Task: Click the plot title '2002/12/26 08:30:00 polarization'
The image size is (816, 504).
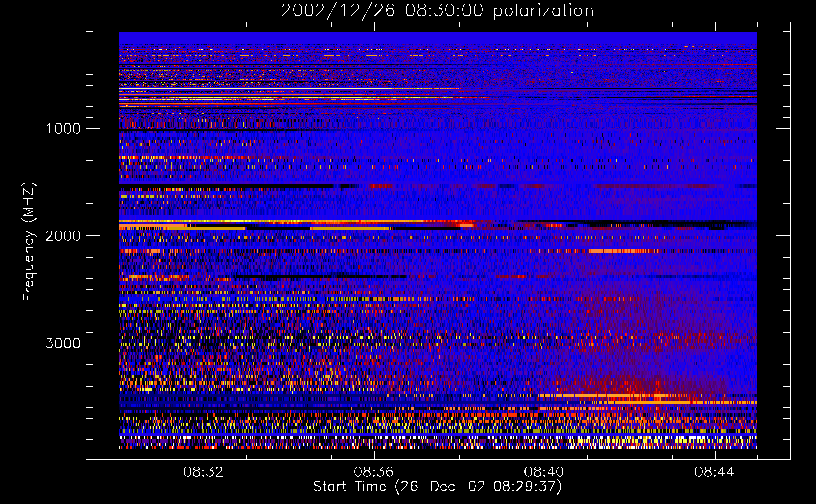Action: (437, 11)
